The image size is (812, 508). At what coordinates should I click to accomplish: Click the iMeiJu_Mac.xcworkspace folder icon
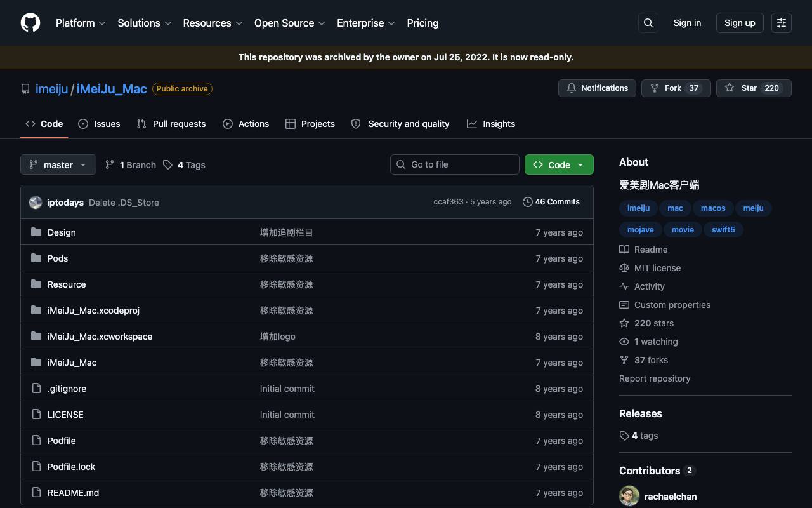point(36,337)
